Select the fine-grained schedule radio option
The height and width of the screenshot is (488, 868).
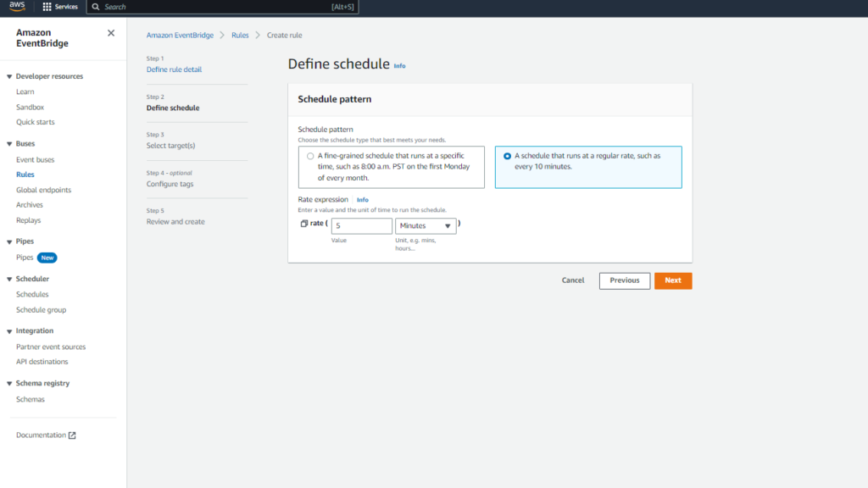point(310,156)
